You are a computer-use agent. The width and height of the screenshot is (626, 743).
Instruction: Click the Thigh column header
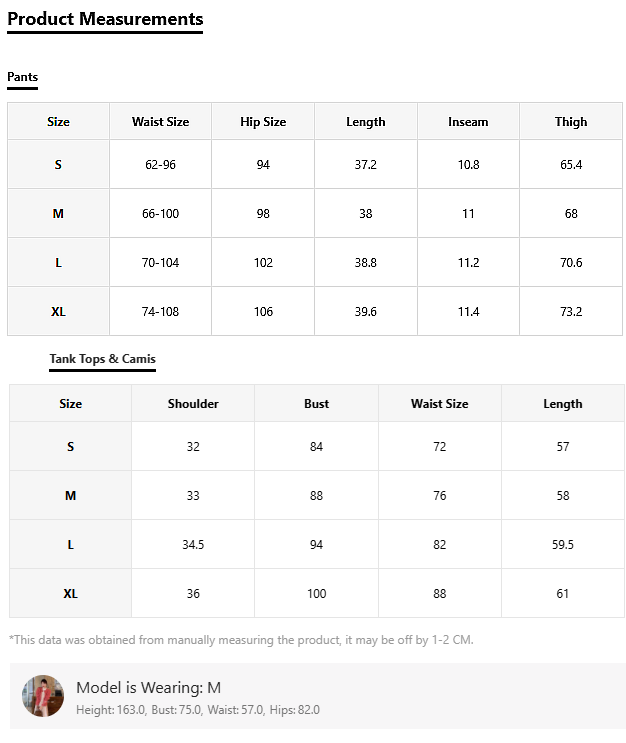click(571, 122)
